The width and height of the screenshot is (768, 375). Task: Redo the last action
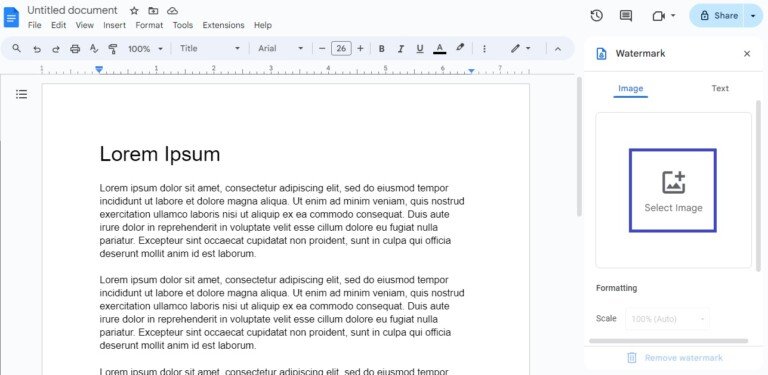point(55,48)
